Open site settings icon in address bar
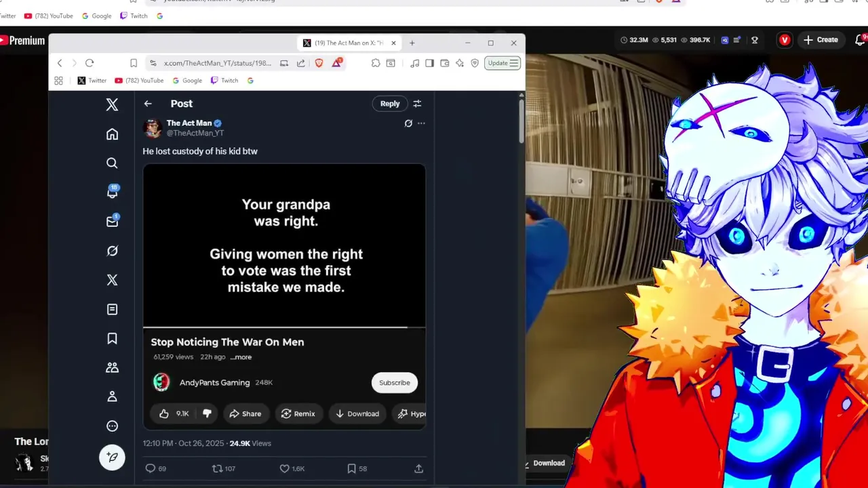The height and width of the screenshot is (488, 868). 153,63
